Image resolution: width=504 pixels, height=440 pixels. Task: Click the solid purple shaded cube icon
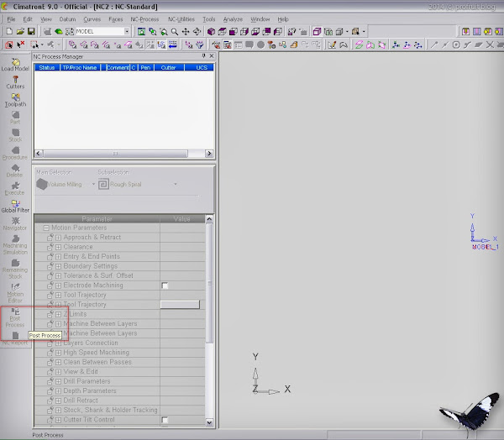[211, 32]
